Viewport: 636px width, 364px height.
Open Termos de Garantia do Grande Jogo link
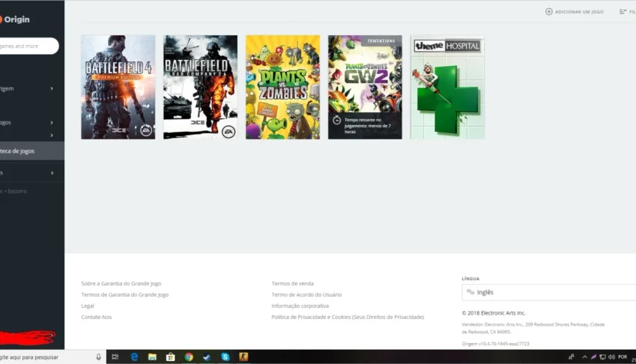point(124,294)
